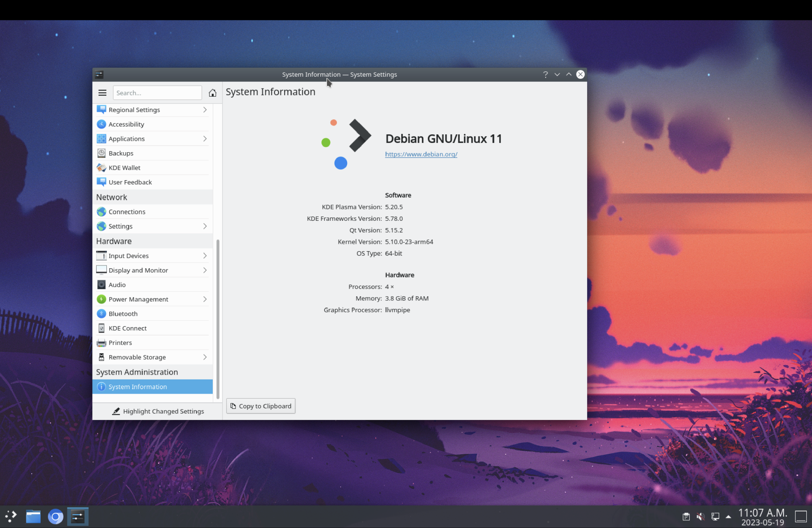Open KDE Connect settings
This screenshot has width=812, height=528.
pyautogui.click(x=127, y=328)
